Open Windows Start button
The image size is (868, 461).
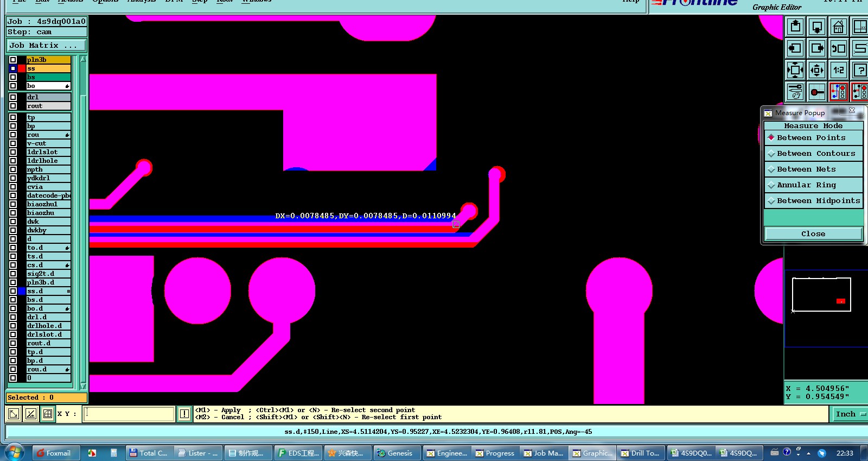pyautogui.click(x=14, y=453)
